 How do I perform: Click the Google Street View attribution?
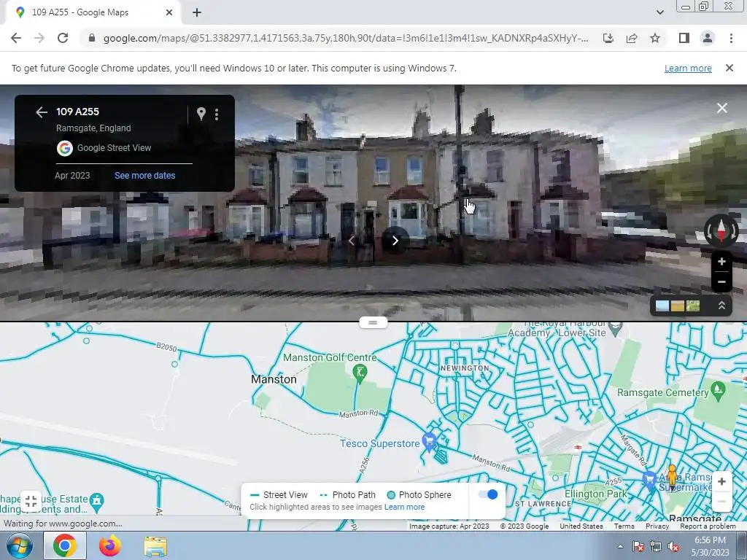coord(104,148)
